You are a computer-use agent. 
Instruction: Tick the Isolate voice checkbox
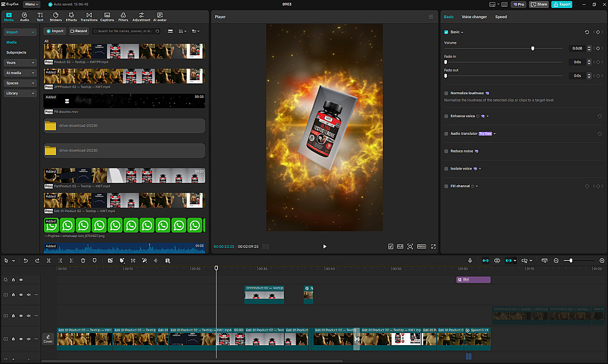pos(446,168)
